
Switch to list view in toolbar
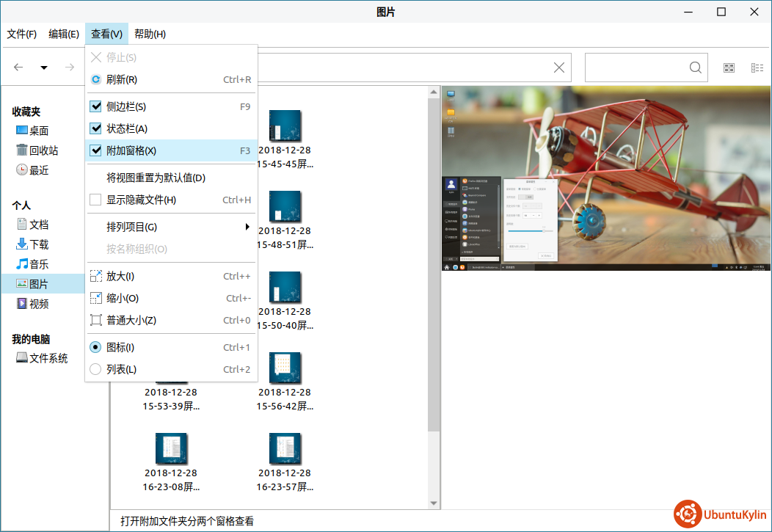757,68
